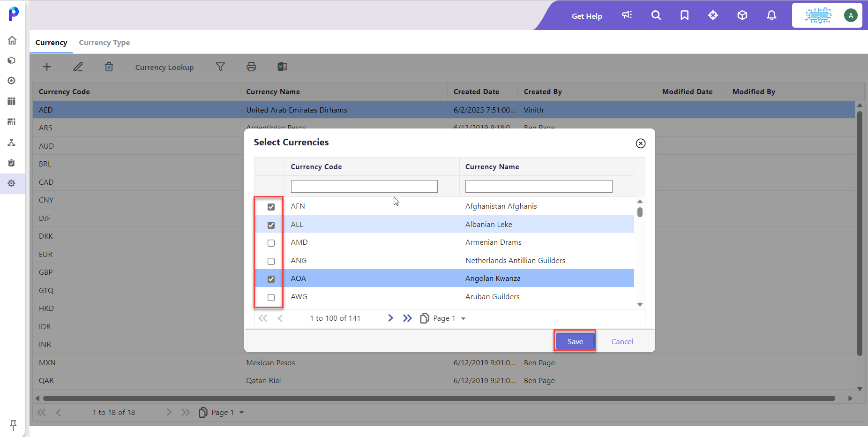The width and height of the screenshot is (868, 437).
Task: Click the delete trash icon in toolbar
Action: coord(109,67)
